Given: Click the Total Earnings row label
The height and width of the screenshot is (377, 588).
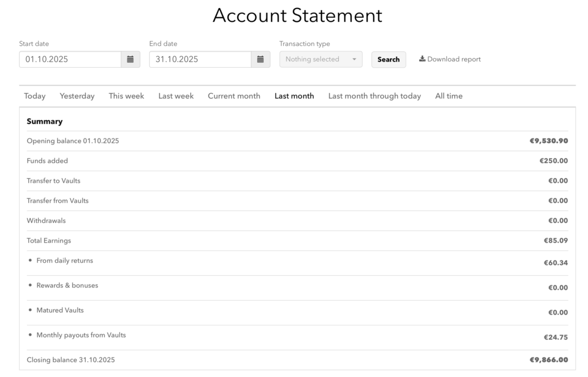Looking at the screenshot, I should coord(49,241).
